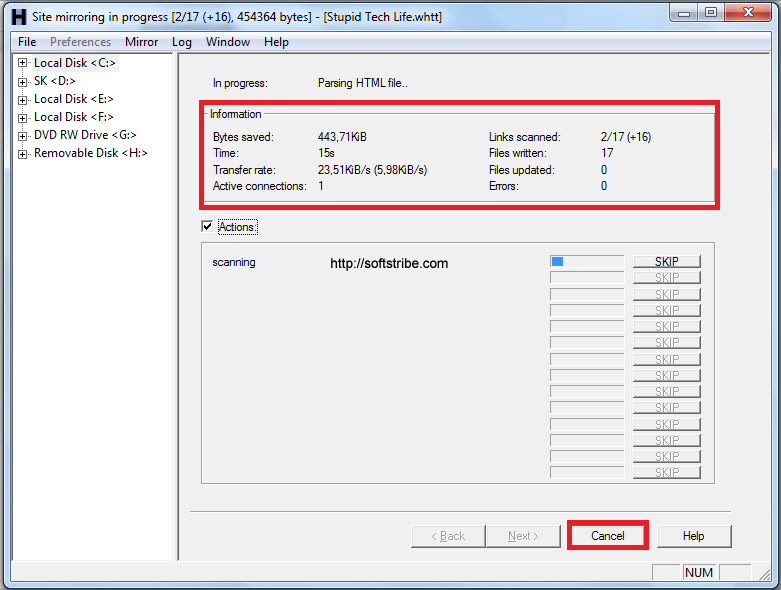
Task: Open the Window menu
Action: (228, 42)
